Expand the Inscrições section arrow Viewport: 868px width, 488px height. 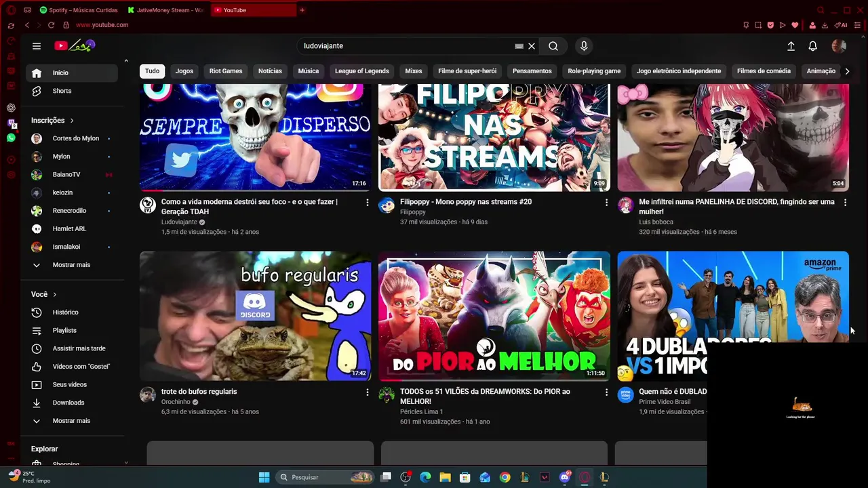click(x=71, y=121)
